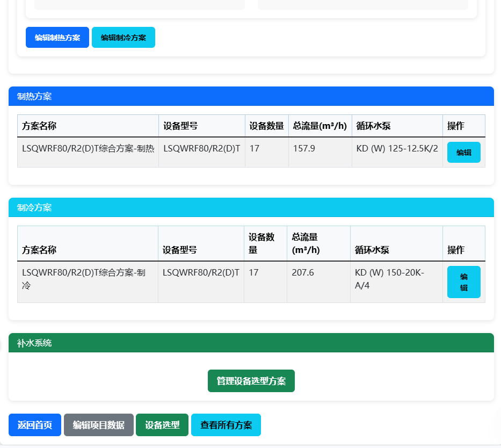Edit the cooling plan row 编辑 button
The image size is (501, 448).
pos(463,282)
